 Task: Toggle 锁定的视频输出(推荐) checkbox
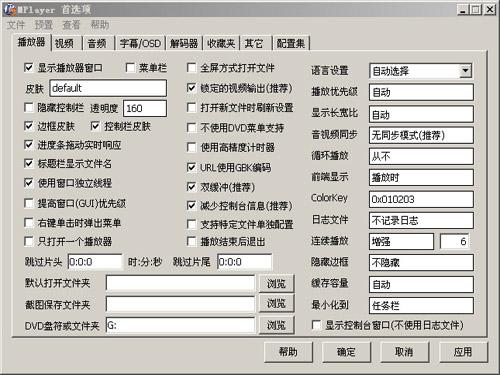pyautogui.click(x=191, y=88)
